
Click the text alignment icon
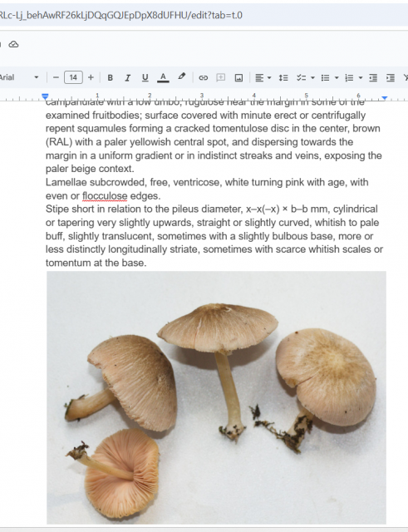(x=259, y=78)
